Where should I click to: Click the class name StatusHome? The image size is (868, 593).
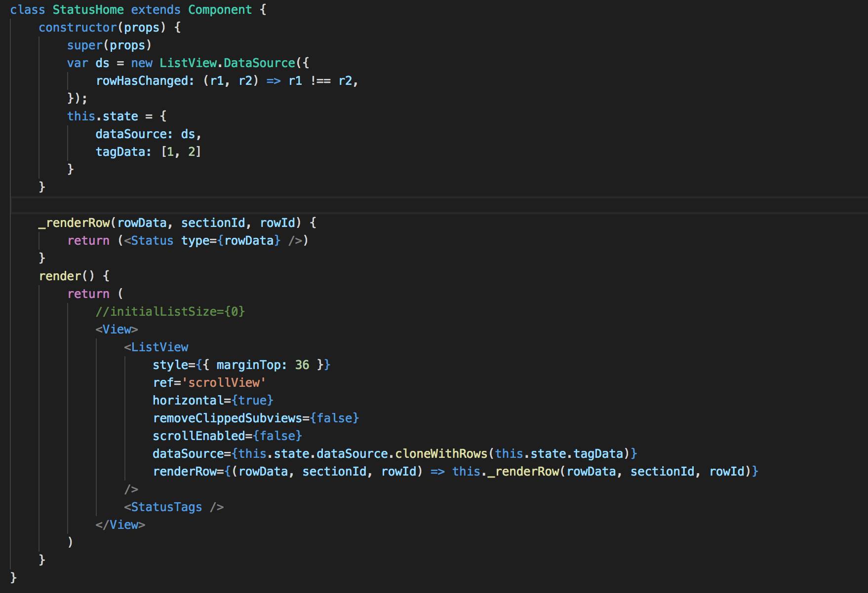88,10
